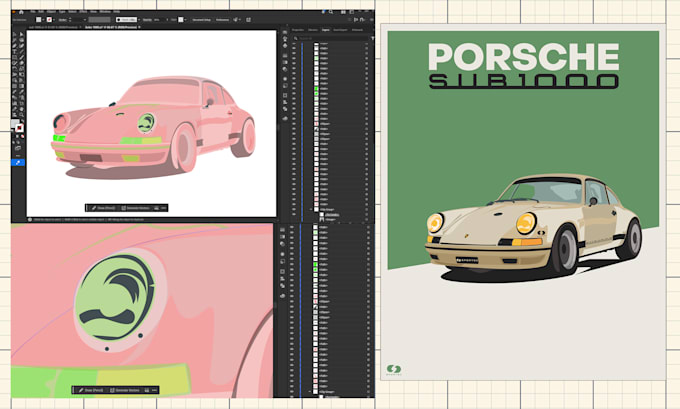Select the Zoom tool magnifier in toolbar

click(21, 113)
